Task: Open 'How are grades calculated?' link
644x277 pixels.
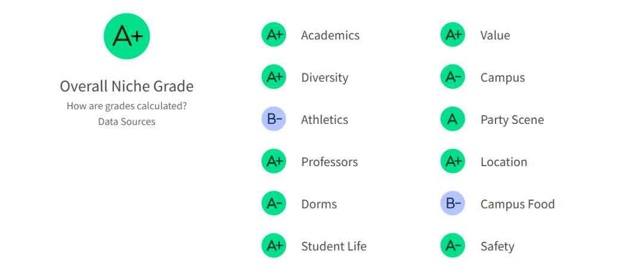Action: 126,106
